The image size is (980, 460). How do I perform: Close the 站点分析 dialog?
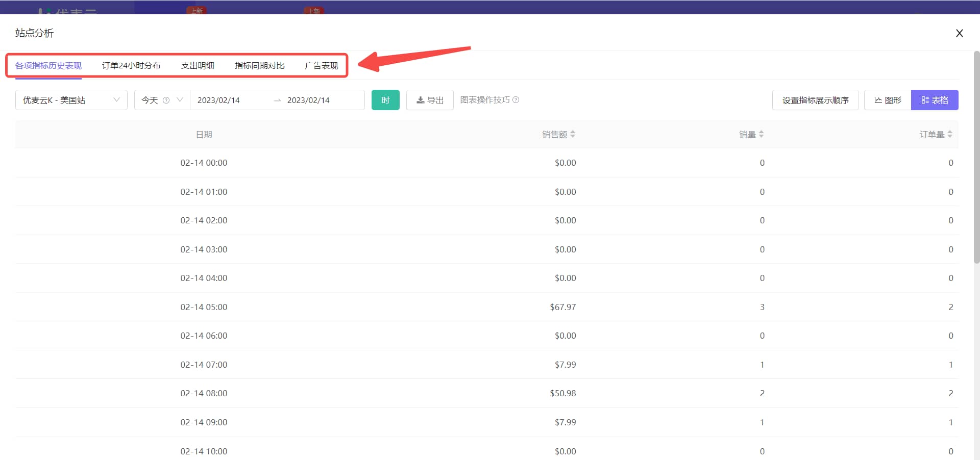tap(959, 33)
